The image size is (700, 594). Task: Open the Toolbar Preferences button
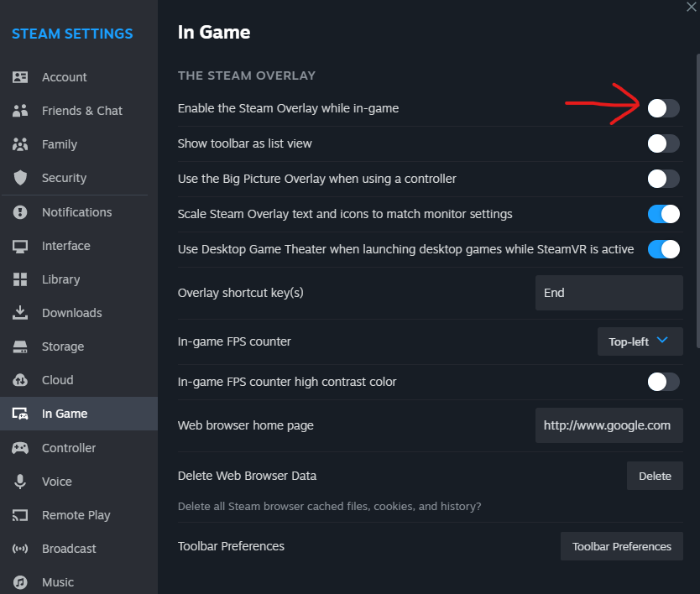(x=621, y=546)
